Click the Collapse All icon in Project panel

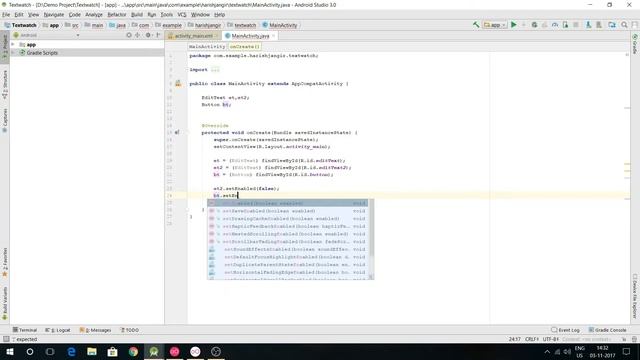tap(138, 35)
